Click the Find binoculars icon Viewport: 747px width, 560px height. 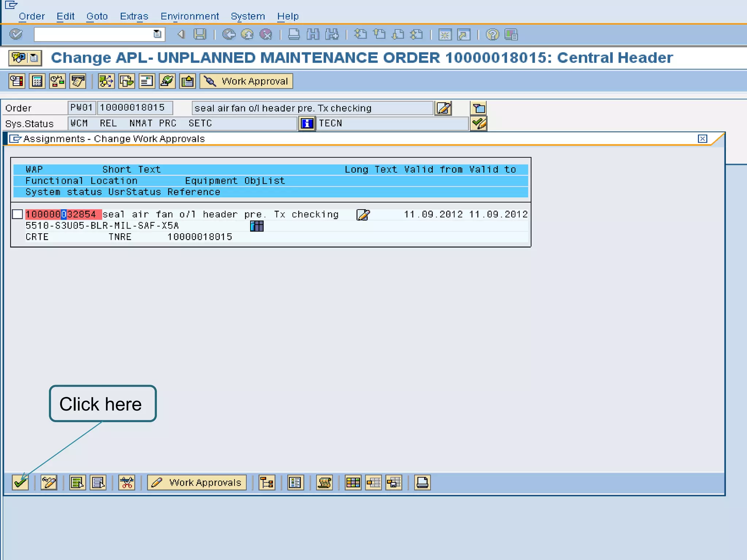click(x=313, y=35)
